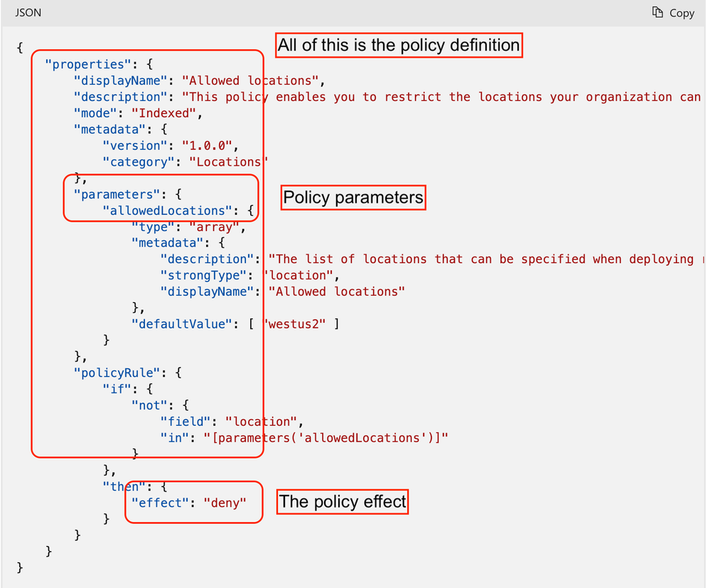Select the "array" type value
This screenshot has width=710, height=588.
pos(214,227)
